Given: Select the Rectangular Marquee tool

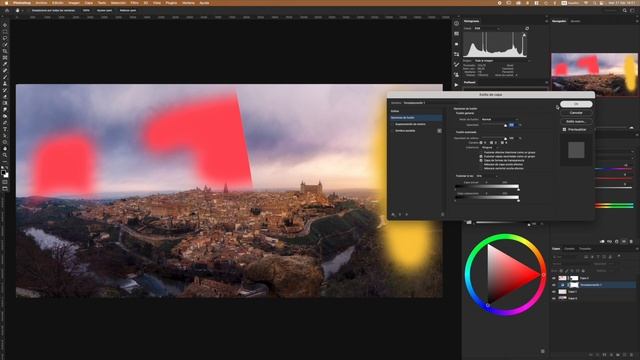Looking at the screenshot, I should [x=5, y=31].
